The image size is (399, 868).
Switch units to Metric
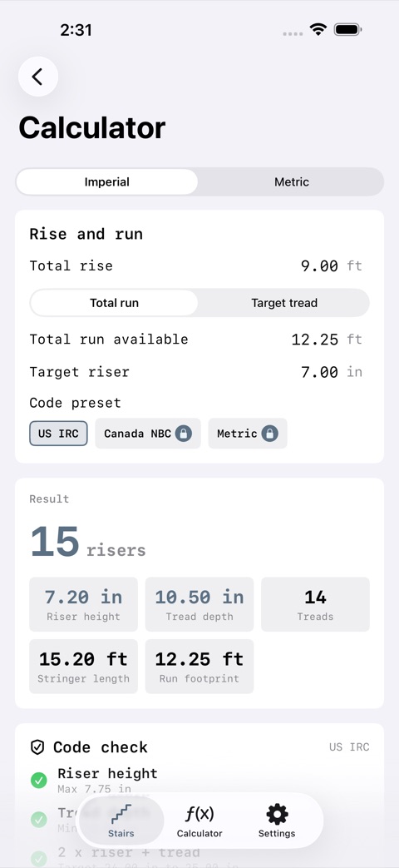(291, 182)
